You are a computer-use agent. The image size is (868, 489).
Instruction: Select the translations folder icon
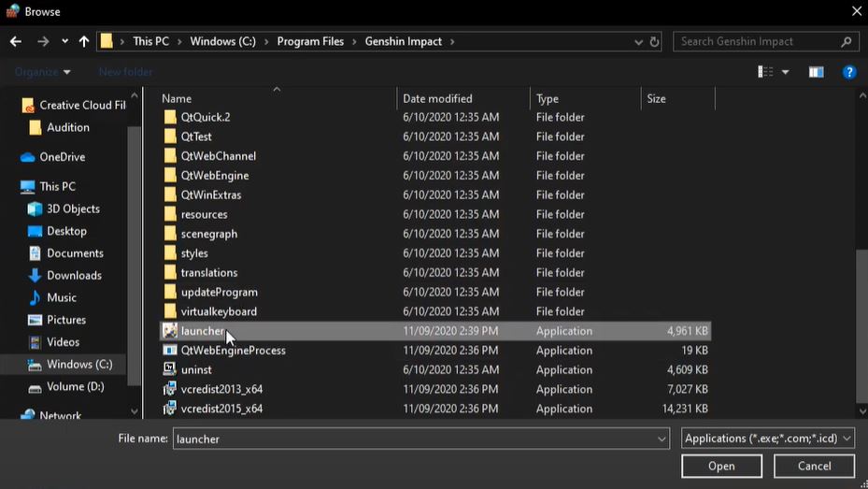tap(170, 272)
